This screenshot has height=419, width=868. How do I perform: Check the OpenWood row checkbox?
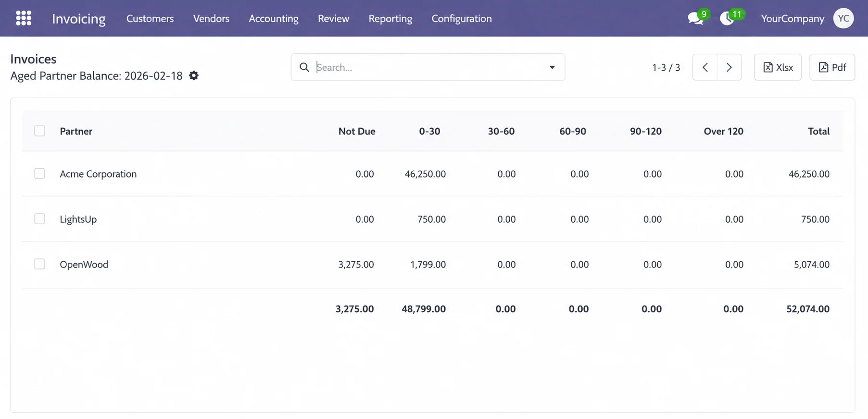tap(39, 264)
